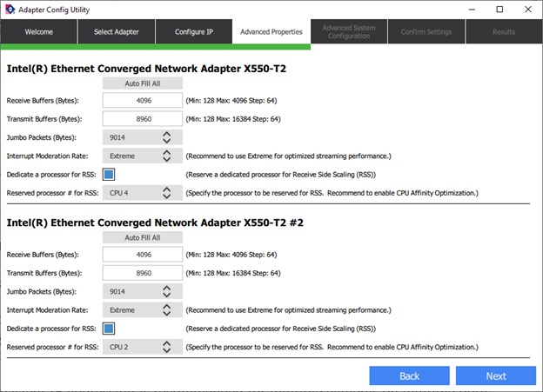This screenshot has height=392, width=543.
Task: Open the CPU 2 reserved processor dropdown
Action: 143,347
